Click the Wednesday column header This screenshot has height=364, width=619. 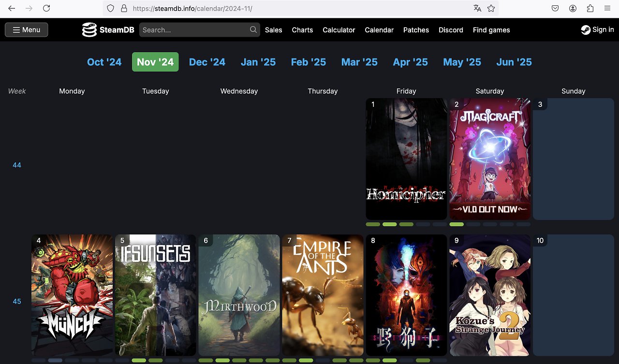coord(239,91)
